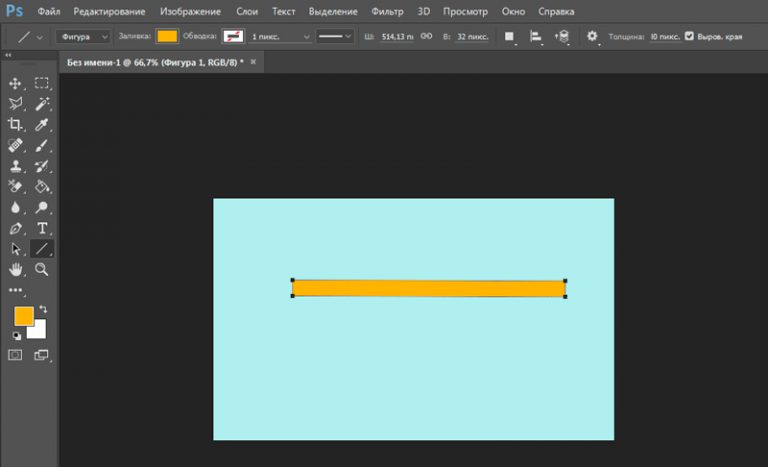Click the shape height 32 пикс. field

[x=473, y=37]
